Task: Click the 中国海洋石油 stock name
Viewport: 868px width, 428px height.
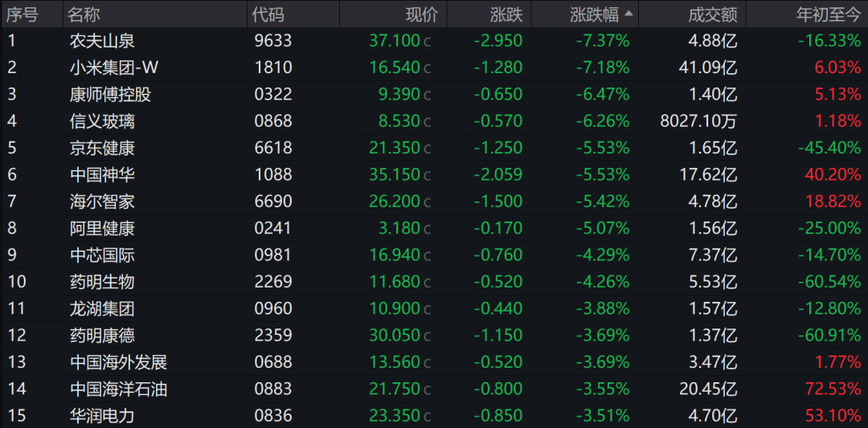Action: tap(118, 389)
